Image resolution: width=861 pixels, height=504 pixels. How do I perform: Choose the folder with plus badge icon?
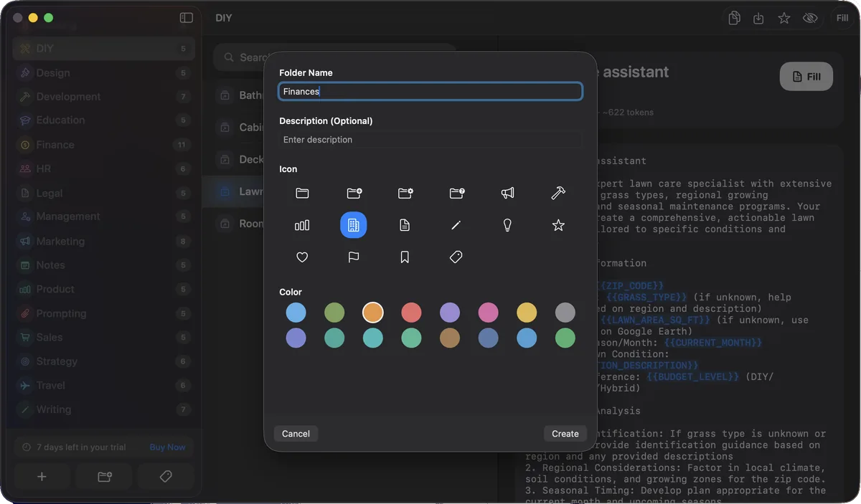[x=354, y=193]
